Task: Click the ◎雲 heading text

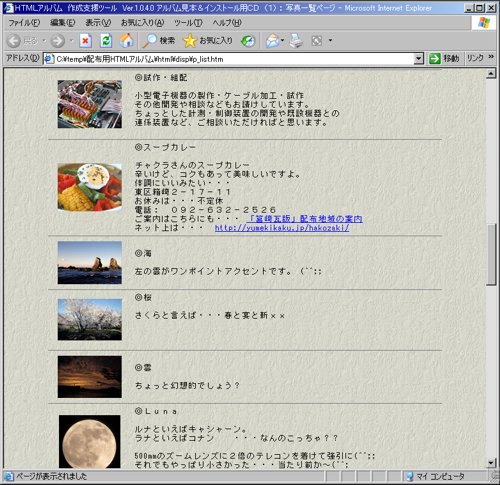Action: (143, 367)
